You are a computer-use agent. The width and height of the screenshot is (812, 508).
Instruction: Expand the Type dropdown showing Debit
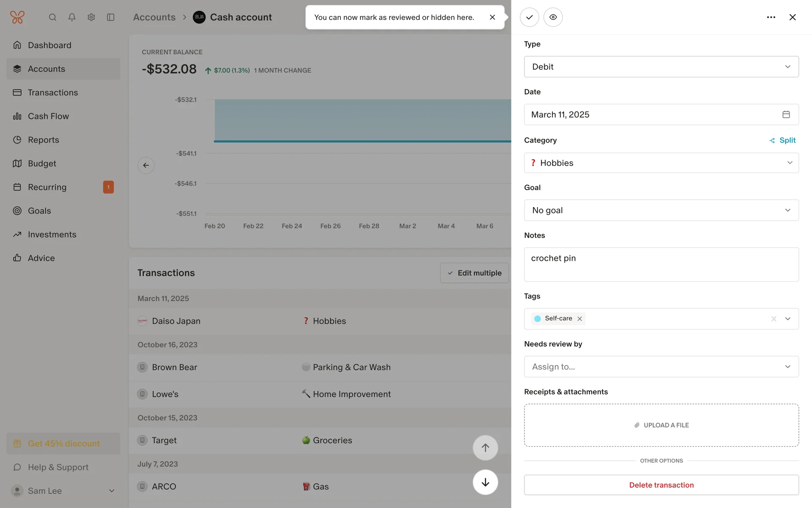pyautogui.click(x=661, y=67)
